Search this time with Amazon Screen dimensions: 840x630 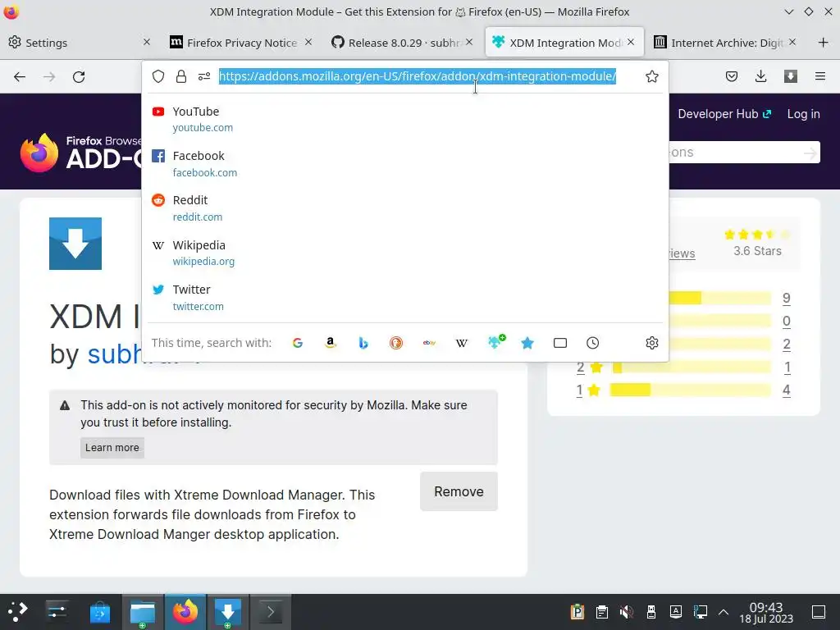[x=331, y=343]
